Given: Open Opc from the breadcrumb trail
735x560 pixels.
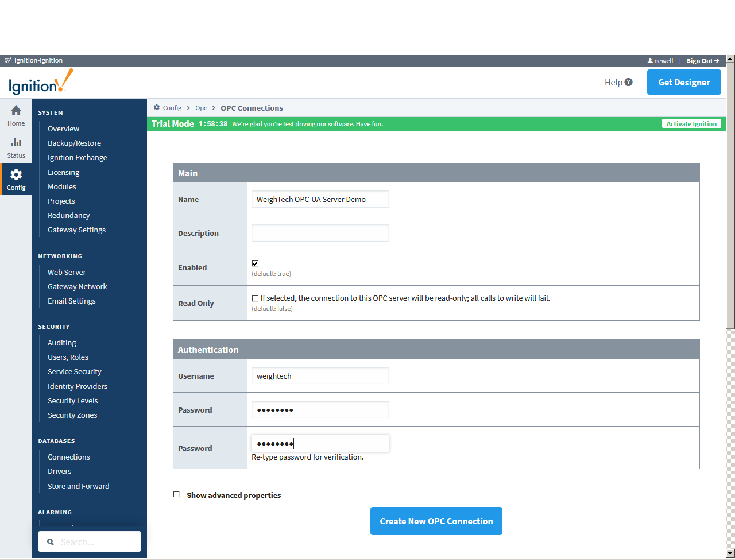Looking at the screenshot, I should [201, 108].
